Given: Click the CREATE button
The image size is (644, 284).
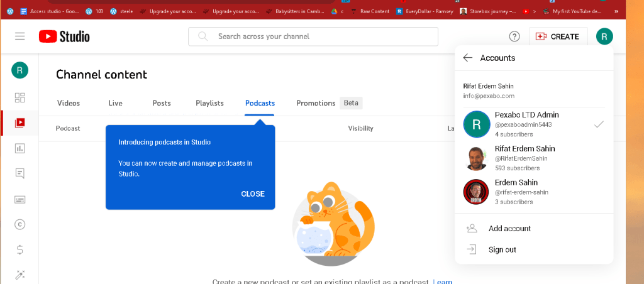Looking at the screenshot, I should (558, 36).
